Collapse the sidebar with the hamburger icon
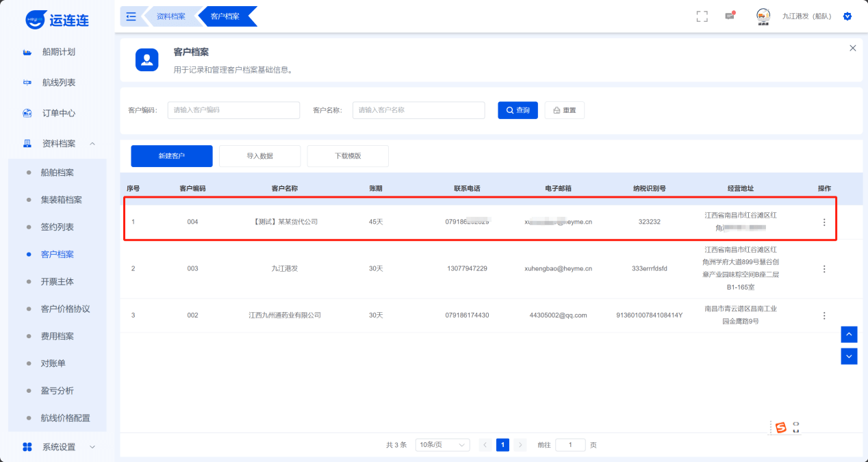The height and width of the screenshot is (462, 868). click(131, 16)
